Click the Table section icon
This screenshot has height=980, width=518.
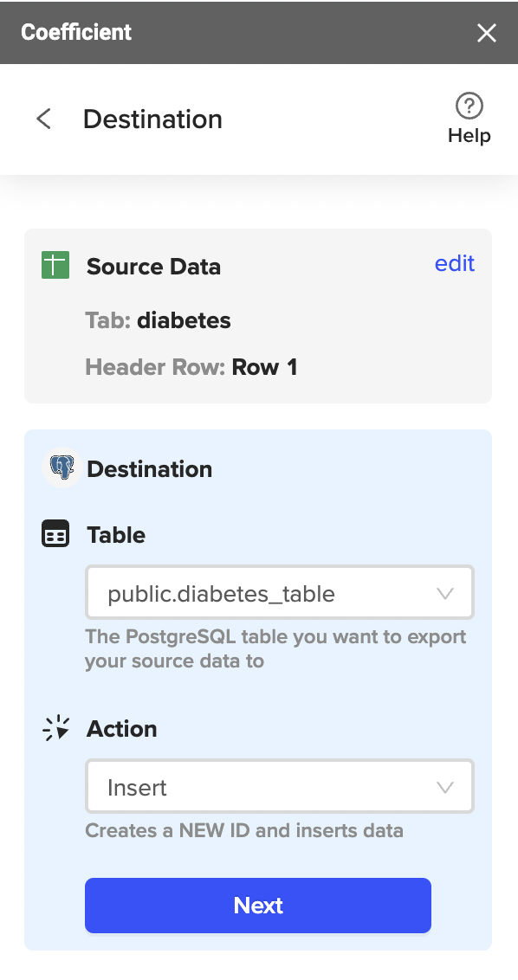pyautogui.click(x=55, y=534)
